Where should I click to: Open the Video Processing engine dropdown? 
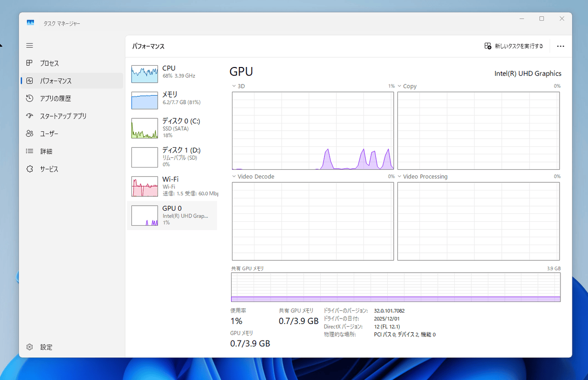click(400, 176)
